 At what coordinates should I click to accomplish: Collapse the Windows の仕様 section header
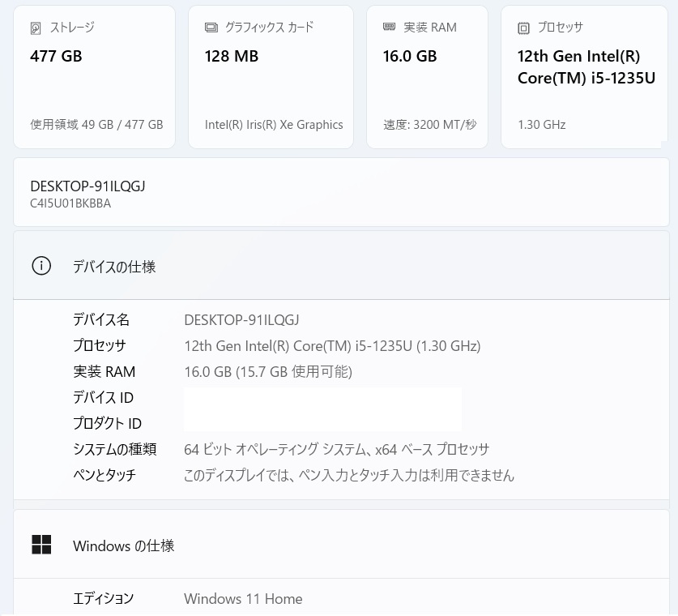[x=341, y=544]
